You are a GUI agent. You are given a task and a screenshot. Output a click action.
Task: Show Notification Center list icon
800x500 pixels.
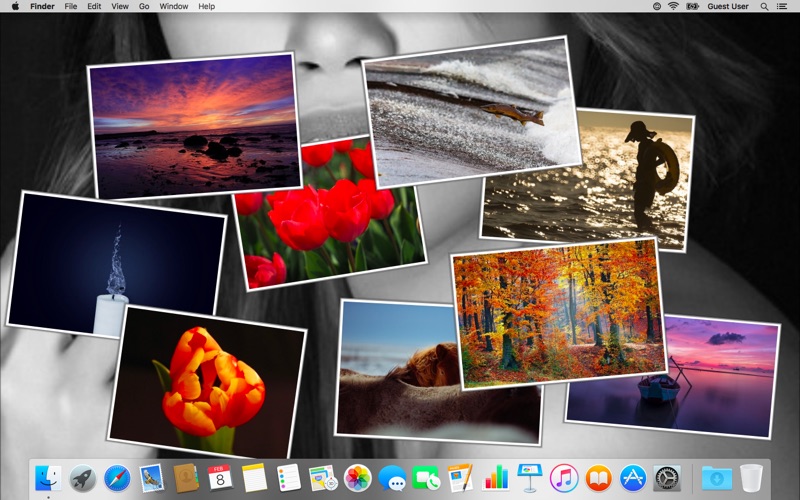pyautogui.click(x=782, y=6)
